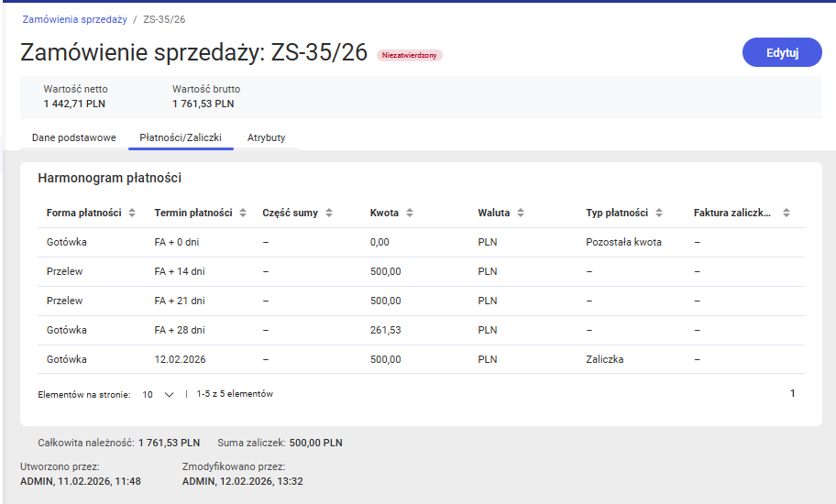Click Faktura zaliczk... column header
This screenshot has height=504, width=836.
pos(732,213)
